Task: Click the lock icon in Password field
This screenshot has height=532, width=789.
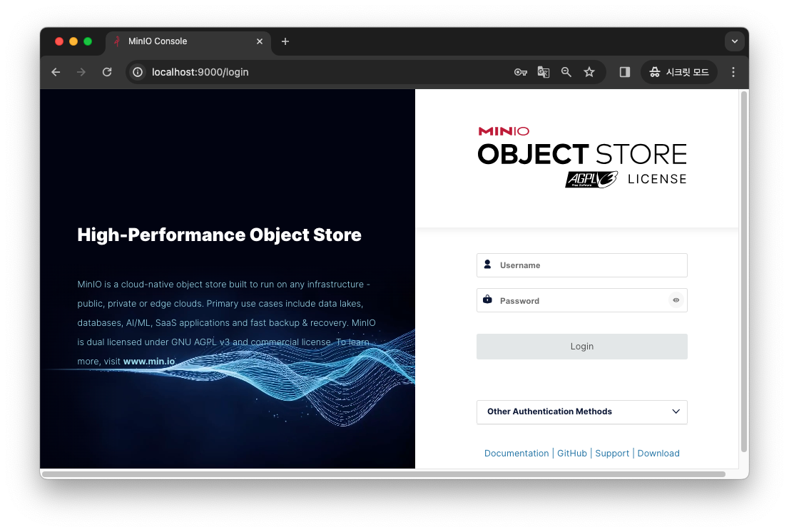Action: (x=487, y=300)
